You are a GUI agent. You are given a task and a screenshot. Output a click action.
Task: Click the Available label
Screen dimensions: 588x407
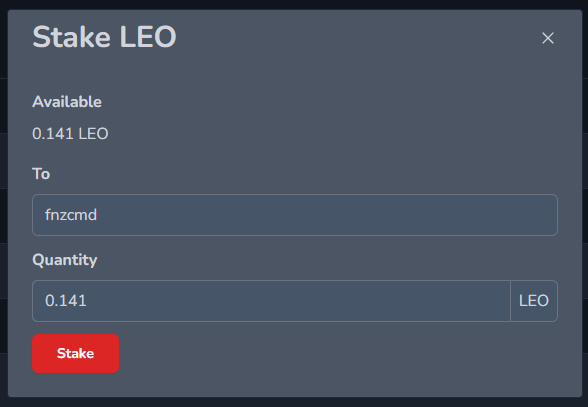point(67,102)
